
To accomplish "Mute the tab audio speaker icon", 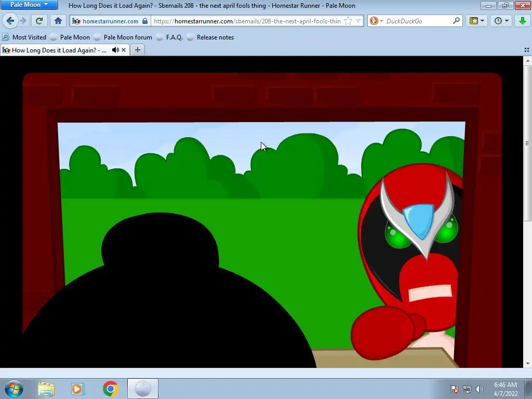I will tap(115, 50).
